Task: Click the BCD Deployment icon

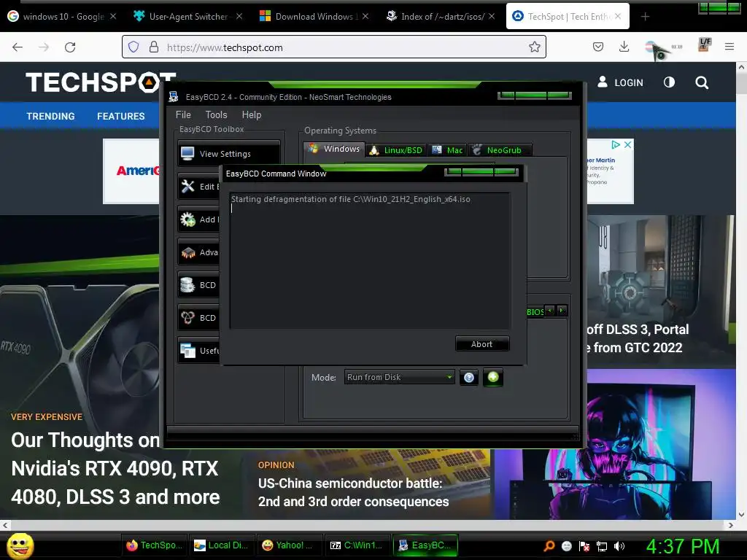Action: click(x=187, y=318)
